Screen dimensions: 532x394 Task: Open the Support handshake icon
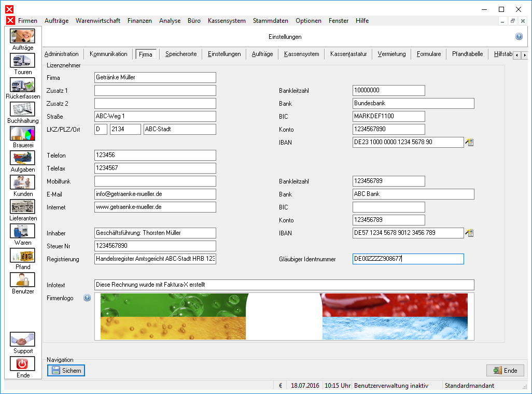[22, 340]
